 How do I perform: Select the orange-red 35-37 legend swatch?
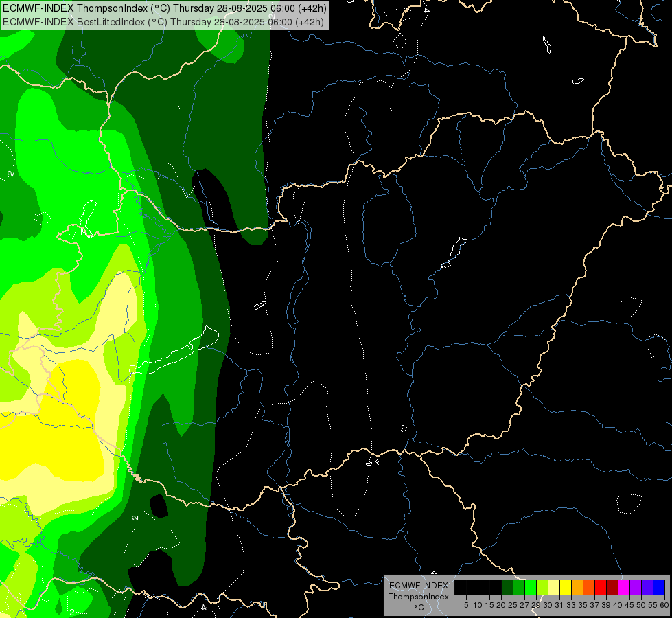[x=589, y=587]
